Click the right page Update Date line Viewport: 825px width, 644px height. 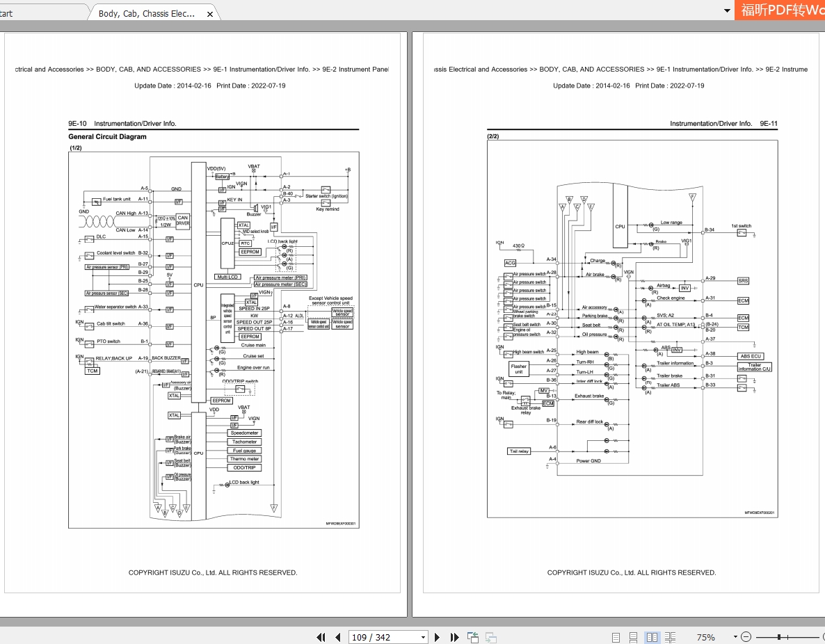click(x=628, y=86)
